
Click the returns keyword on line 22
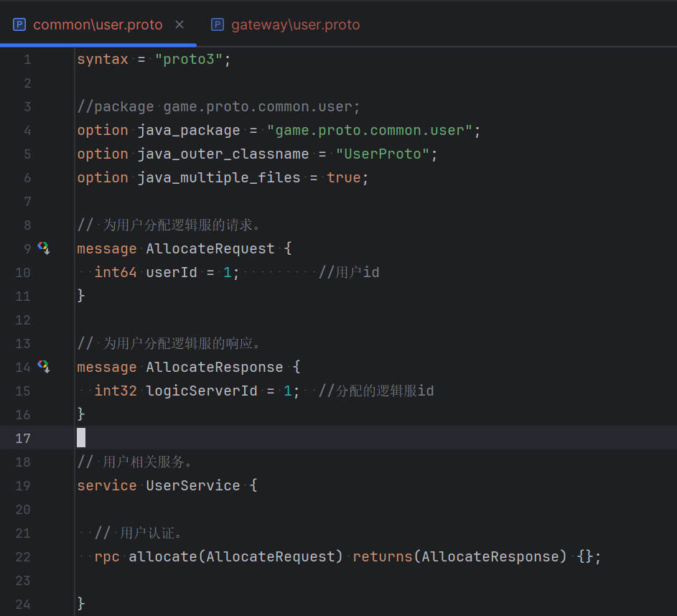click(x=383, y=557)
